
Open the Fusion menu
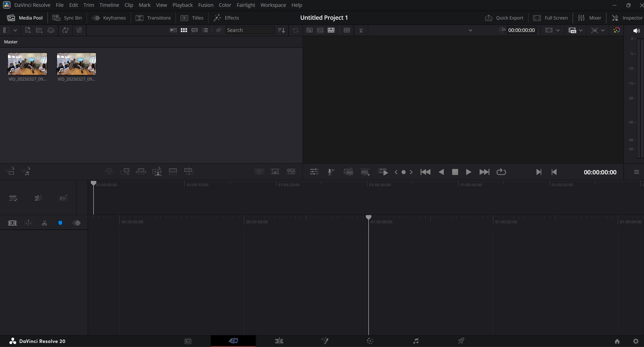click(x=205, y=5)
